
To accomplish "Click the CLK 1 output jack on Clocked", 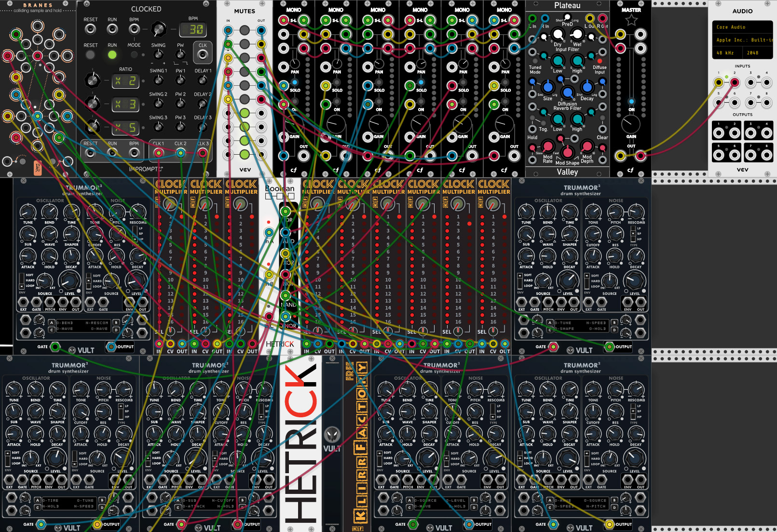I will [x=158, y=153].
